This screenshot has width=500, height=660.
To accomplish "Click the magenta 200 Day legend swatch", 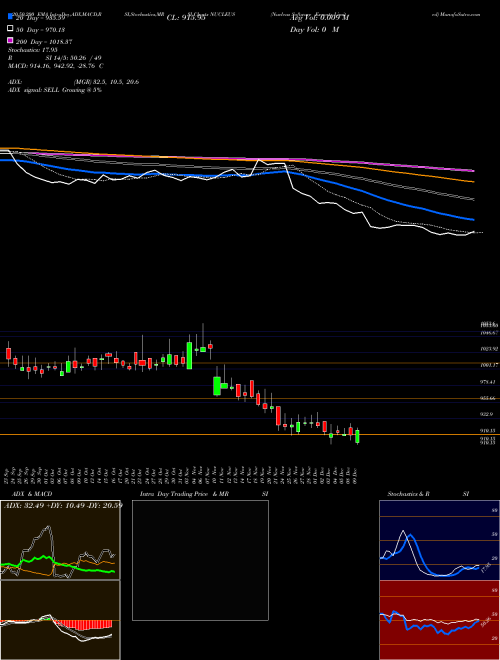I will pyautogui.click(x=11, y=41).
